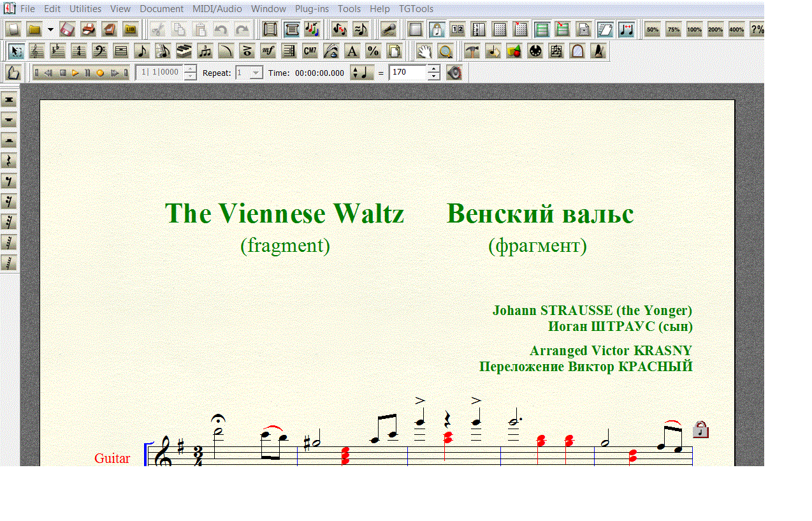Toggle the green staff lines icon

pyautogui.click(x=542, y=29)
